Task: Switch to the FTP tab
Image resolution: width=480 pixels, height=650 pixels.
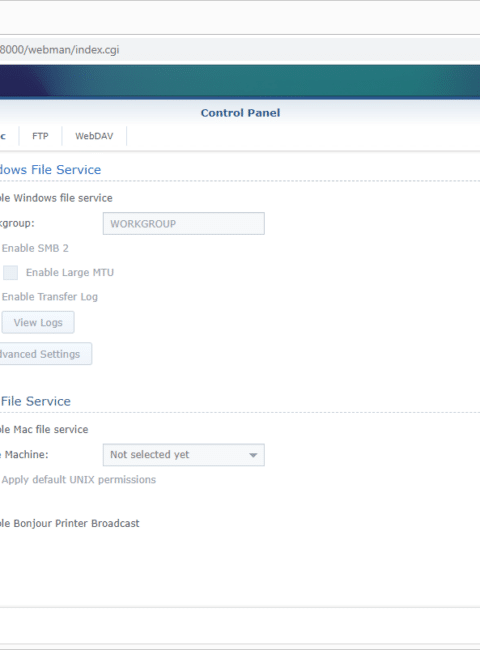Action: tap(40, 136)
